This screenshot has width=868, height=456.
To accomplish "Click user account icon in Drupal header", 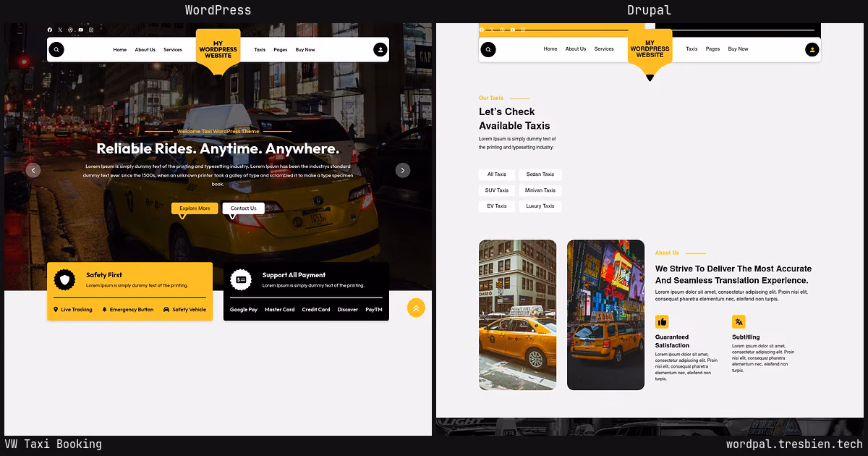I will point(812,49).
